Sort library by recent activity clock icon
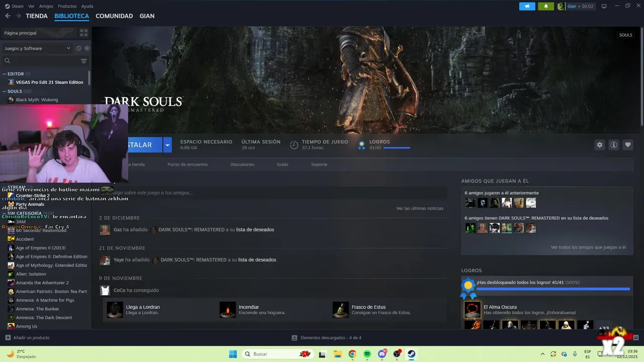644x362 pixels. (x=78, y=48)
